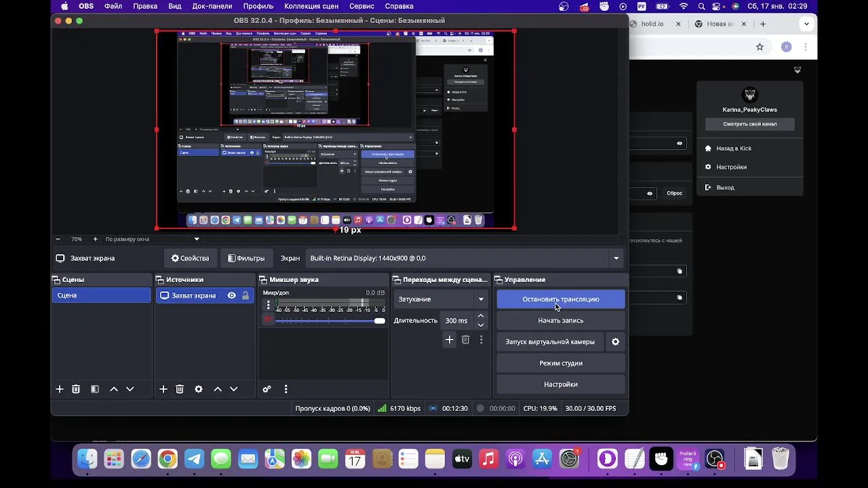
Task: Open the Файл menu
Action: (113, 6)
